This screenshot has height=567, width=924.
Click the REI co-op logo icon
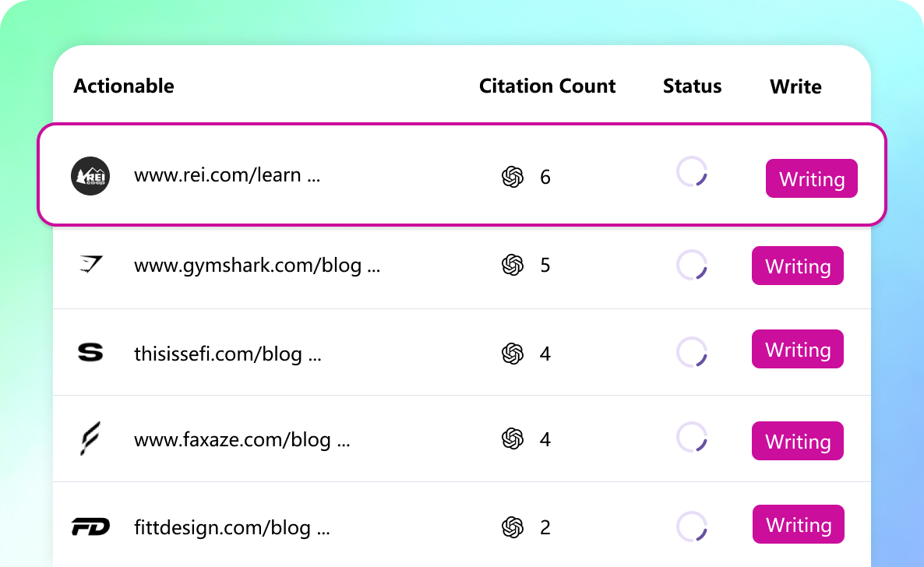[90, 176]
